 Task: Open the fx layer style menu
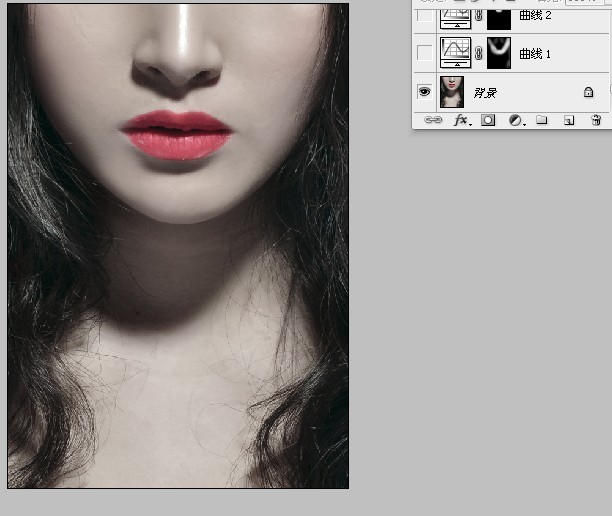coord(461,120)
